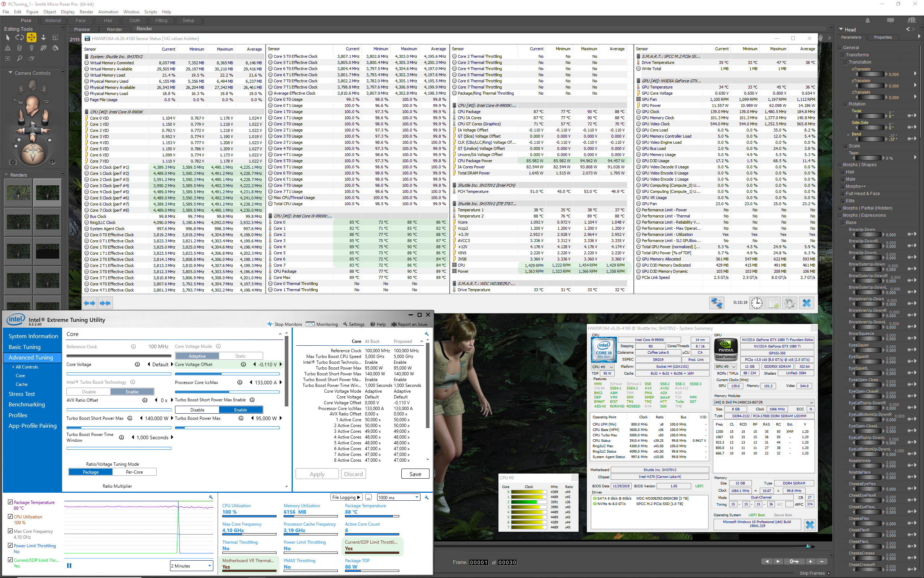
Task: Collapse the Camera Controls panel
Action: [x=11, y=73]
